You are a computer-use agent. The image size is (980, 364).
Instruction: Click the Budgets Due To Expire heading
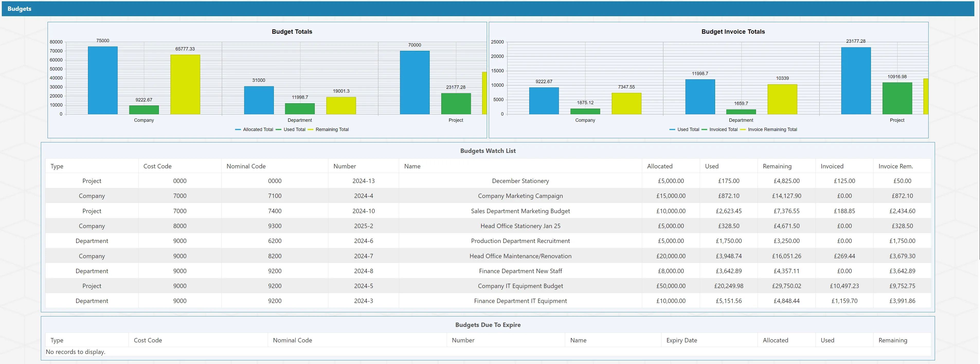(488, 325)
